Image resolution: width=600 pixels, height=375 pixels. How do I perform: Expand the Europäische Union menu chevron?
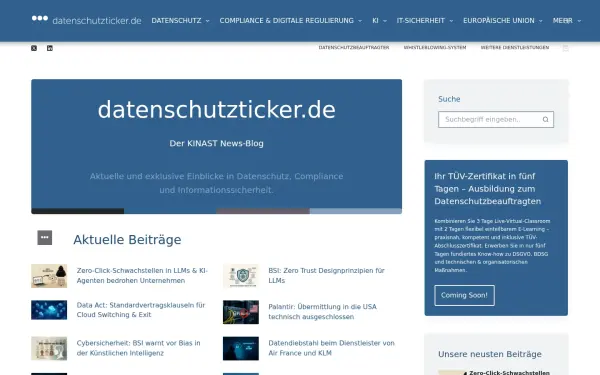541,21
